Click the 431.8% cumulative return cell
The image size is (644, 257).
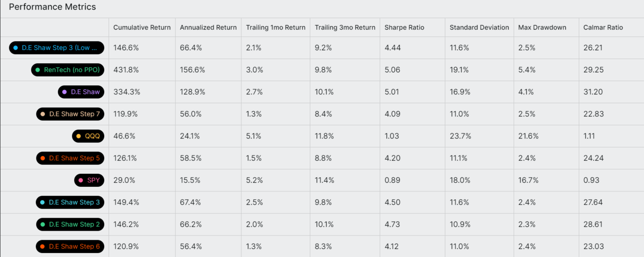(x=126, y=70)
